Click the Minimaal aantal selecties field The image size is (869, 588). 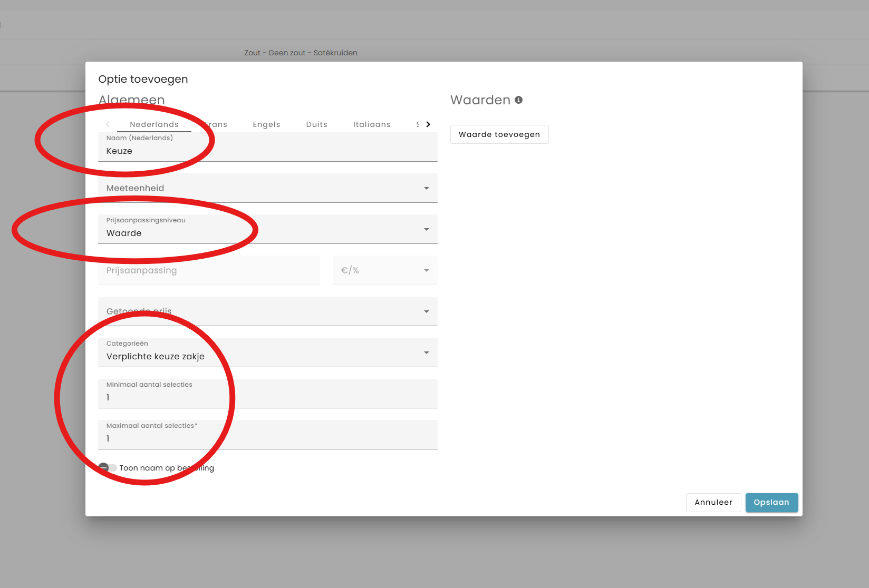click(x=267, y=397)
